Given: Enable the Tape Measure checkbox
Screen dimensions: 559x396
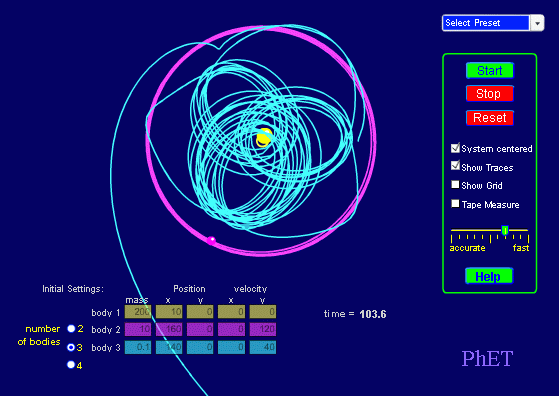Looking at the screenshot, I should point(455,204).
